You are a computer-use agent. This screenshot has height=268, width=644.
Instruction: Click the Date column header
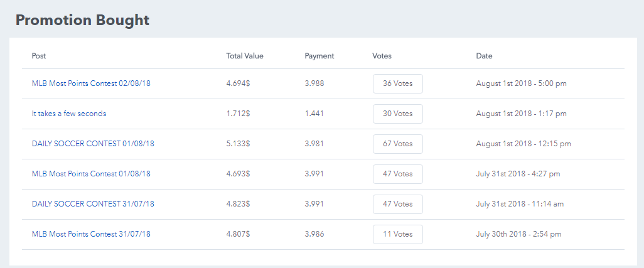(x=484, y=56)
